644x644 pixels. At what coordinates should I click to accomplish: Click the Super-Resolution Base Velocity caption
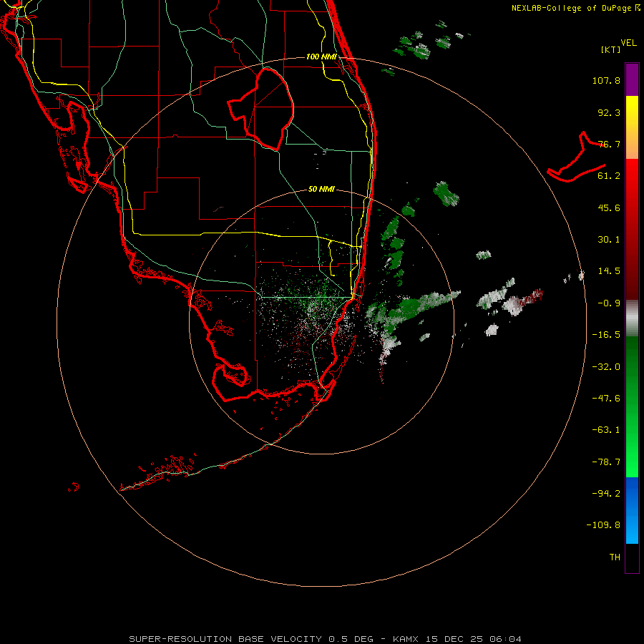point(326,639)
